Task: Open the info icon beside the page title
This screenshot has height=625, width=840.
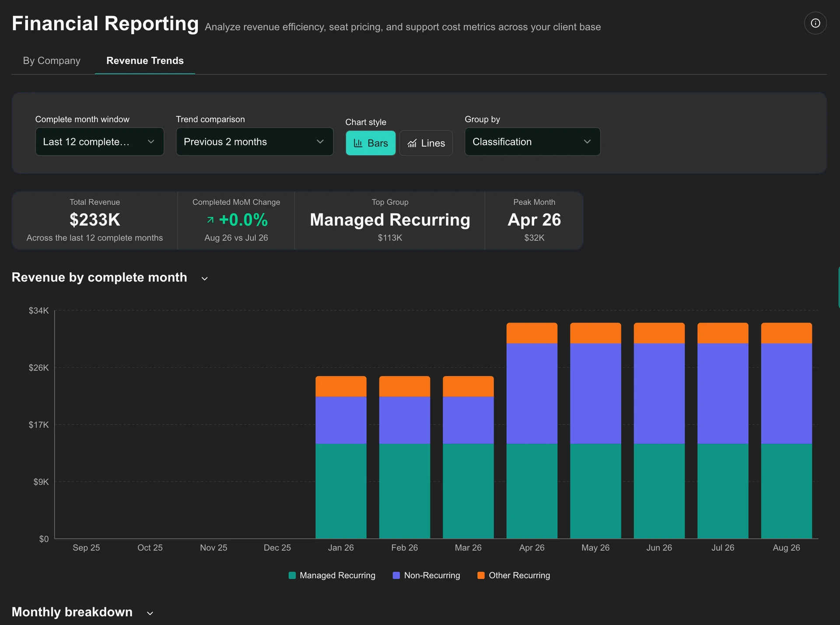Action: tap(815, 23)
